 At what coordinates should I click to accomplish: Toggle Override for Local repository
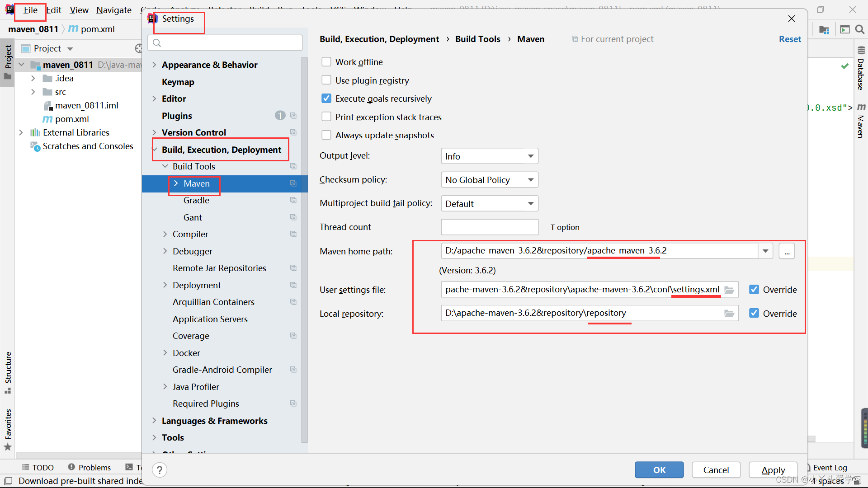click(x=754, y=313)
